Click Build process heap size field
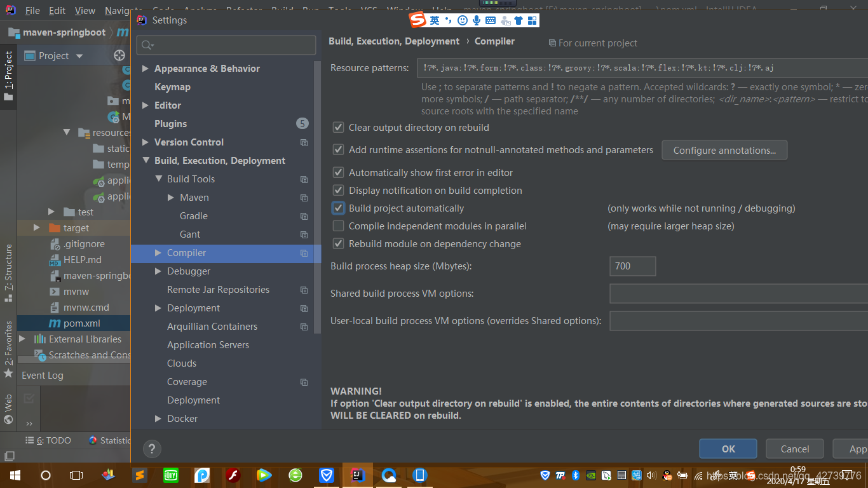The height and width of the screenshot is (488, 868). [x=632, y=266]
